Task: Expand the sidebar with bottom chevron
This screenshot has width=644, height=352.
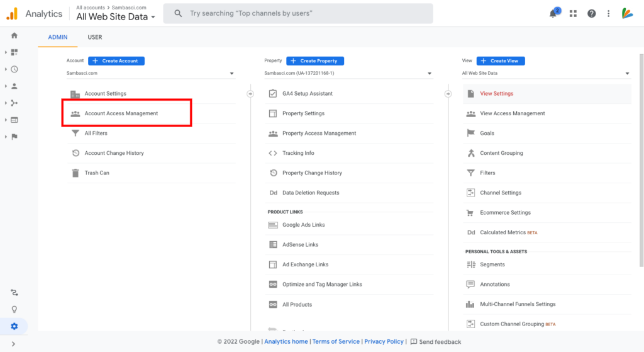Action: [x=14, y=344]
